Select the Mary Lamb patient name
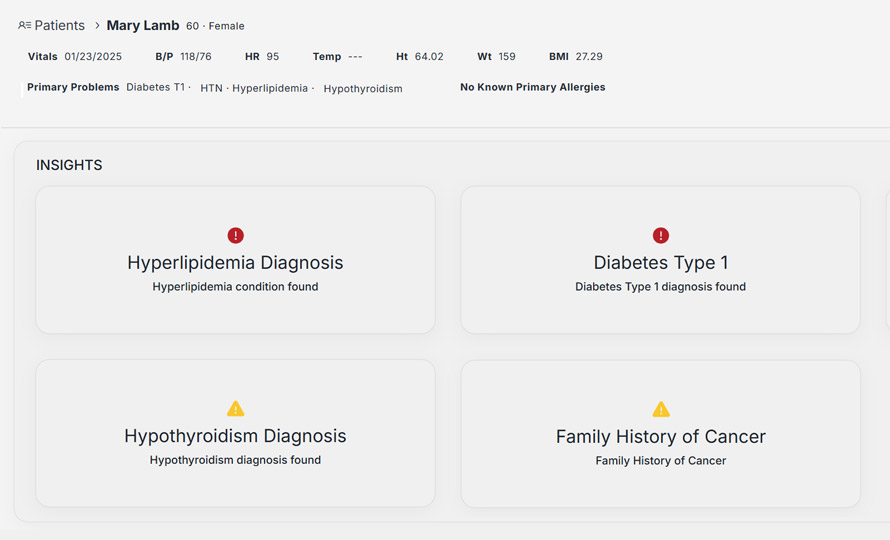890x540 pixels. pyautogui.click(x=143, y=26)
